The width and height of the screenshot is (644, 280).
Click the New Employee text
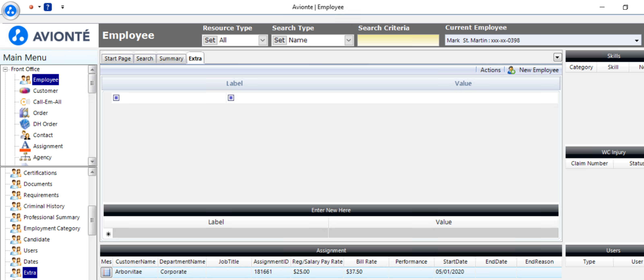[x=539, y=70]
